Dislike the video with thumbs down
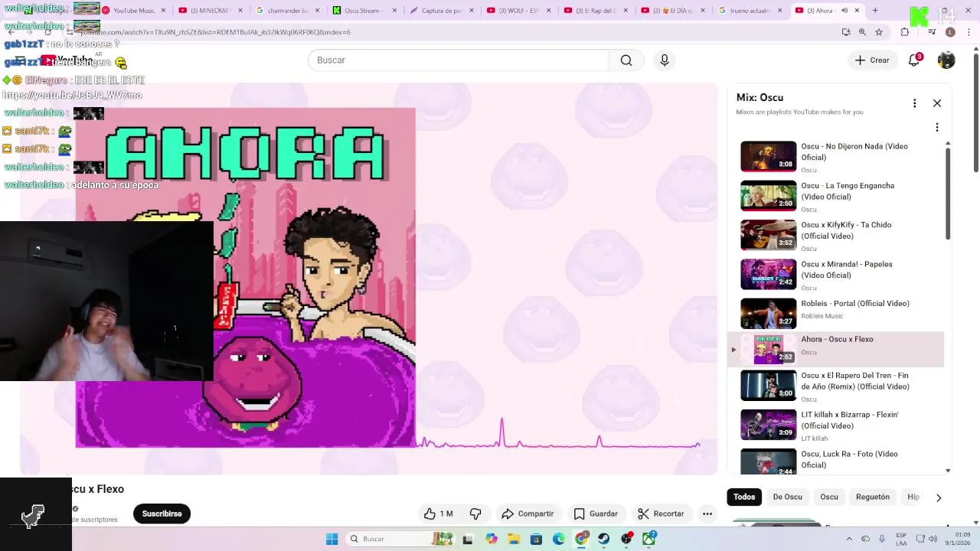 coord(475,514)
